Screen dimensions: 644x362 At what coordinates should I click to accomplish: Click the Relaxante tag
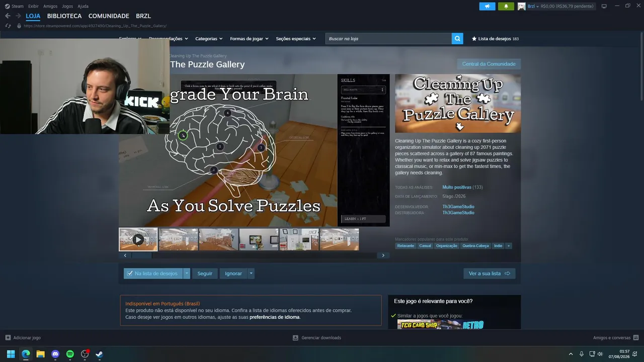tap(406, 246)
